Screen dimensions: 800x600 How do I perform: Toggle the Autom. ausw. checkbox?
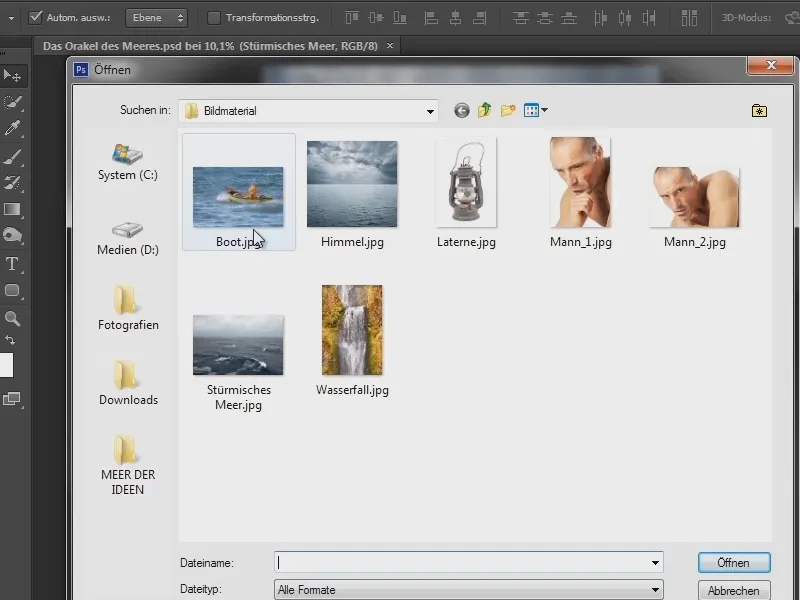coord(35,18)
